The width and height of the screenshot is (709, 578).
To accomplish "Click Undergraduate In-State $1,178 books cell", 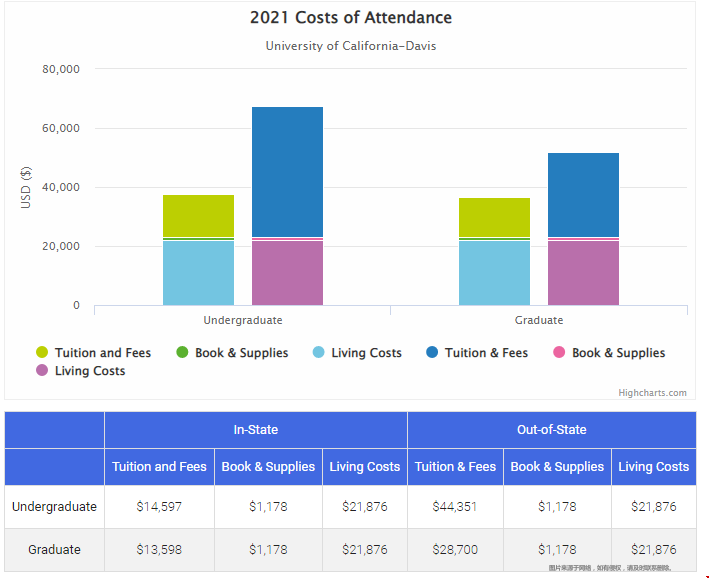I will click(268, 507).
